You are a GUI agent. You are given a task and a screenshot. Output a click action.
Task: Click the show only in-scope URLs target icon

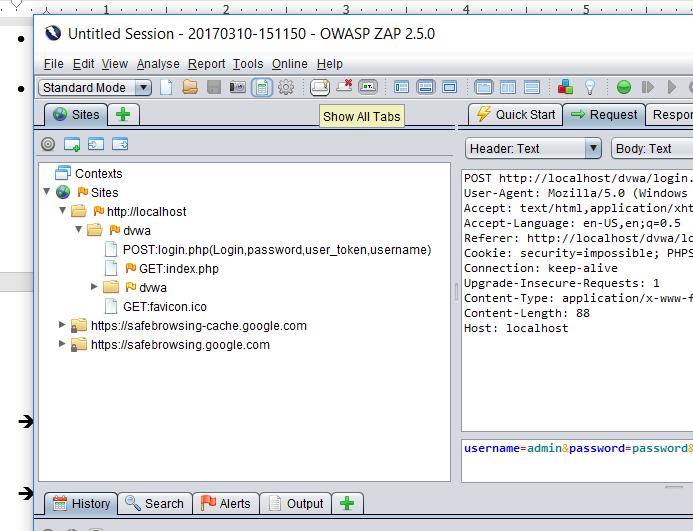48,144
